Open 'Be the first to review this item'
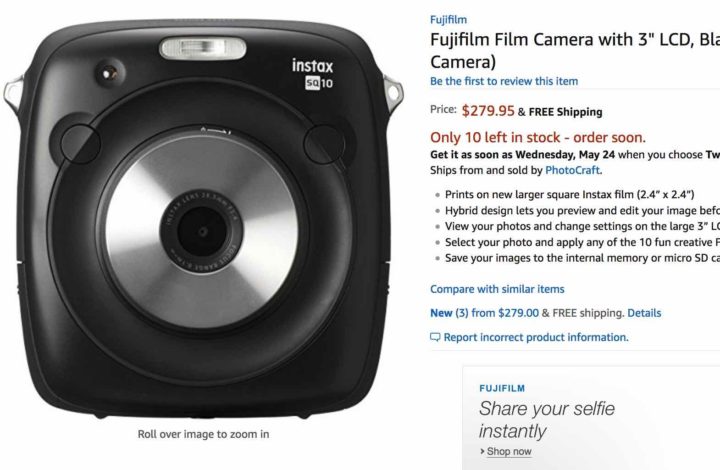This screenshot has width=720, height=470. pyautogui.click(x=504, y=81)
